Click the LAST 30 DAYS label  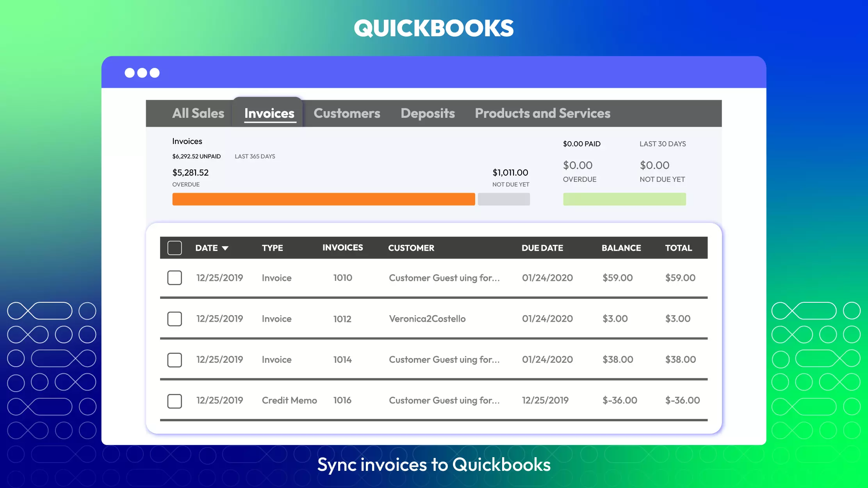(x=663, y=144)
